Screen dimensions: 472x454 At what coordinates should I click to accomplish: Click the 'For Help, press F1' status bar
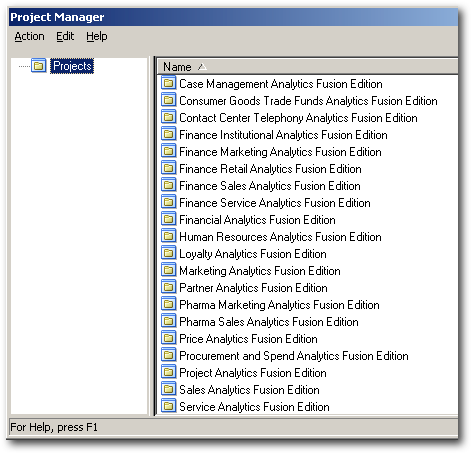(x=233, y=427)
